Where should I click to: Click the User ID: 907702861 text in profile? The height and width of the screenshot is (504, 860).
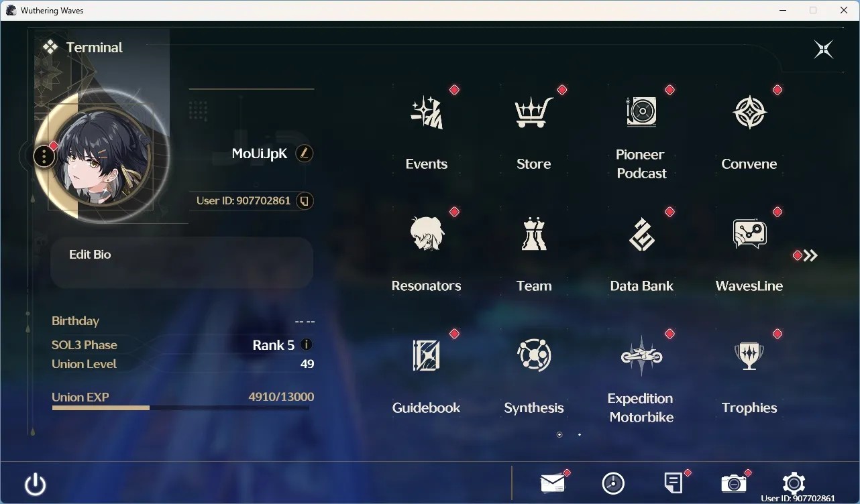pyautogui.click(x=244, y=200)
